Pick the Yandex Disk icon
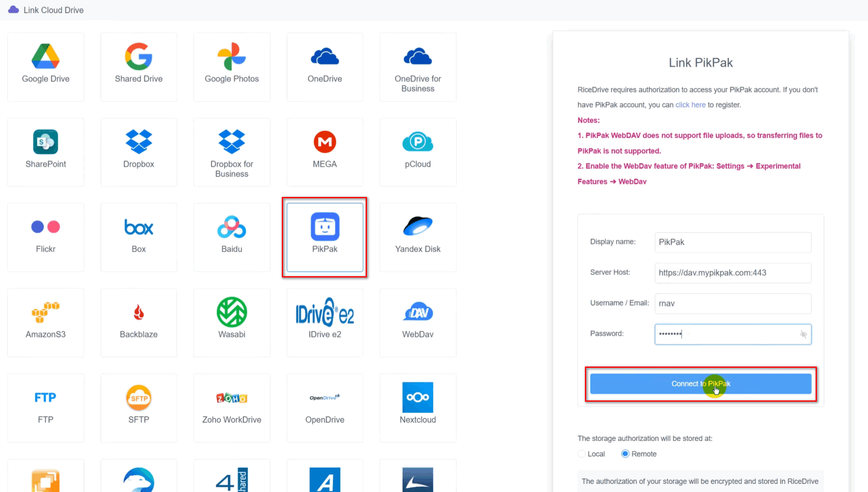 (418, 226)
